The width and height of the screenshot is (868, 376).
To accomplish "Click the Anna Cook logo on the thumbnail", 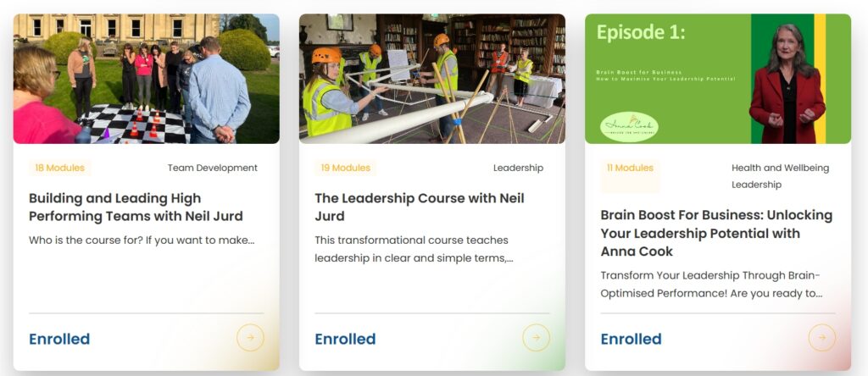I will [629, 126].
